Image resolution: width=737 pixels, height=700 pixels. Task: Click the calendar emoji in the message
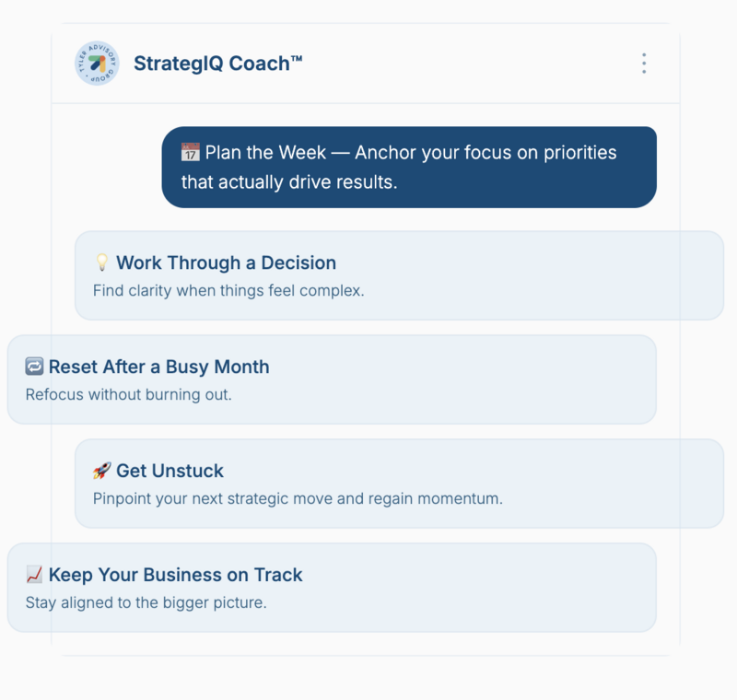pos(191,153)
